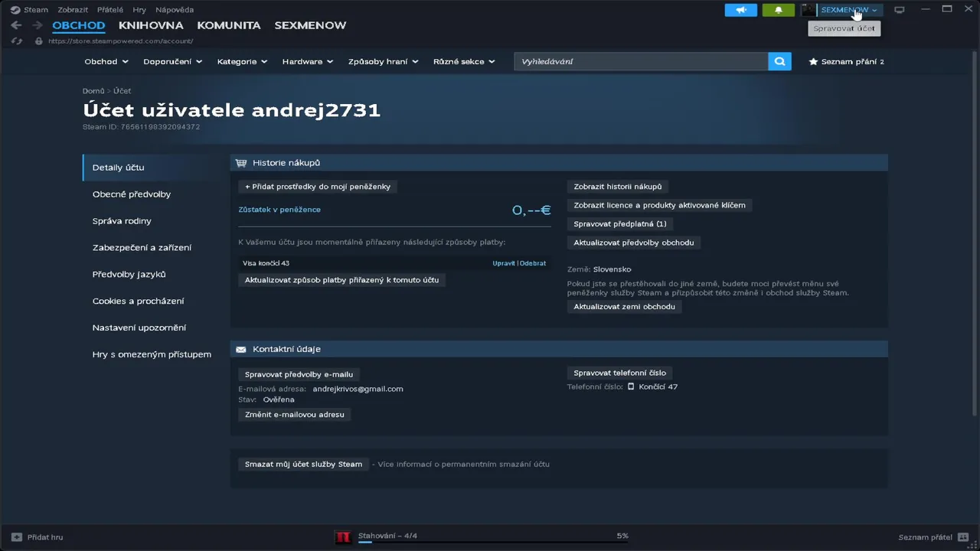Click the blue magnifier search button
Image resolution: width=980 pixels, height=551 pixels.
click(x=779, y=61)
